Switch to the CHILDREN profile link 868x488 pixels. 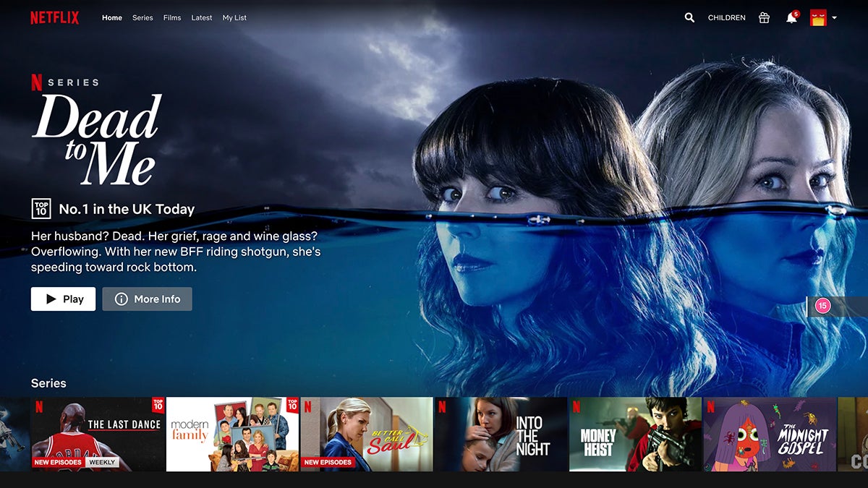tap(726, 17)
